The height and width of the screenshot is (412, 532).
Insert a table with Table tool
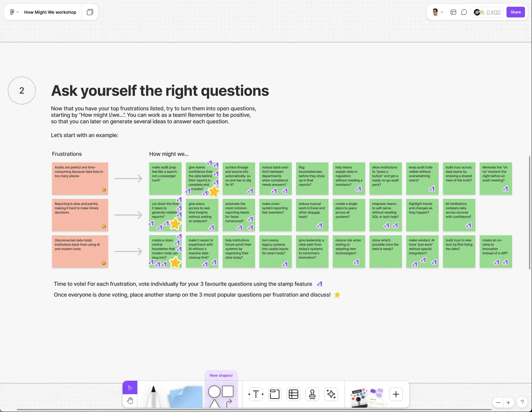[x=294, y=394]
